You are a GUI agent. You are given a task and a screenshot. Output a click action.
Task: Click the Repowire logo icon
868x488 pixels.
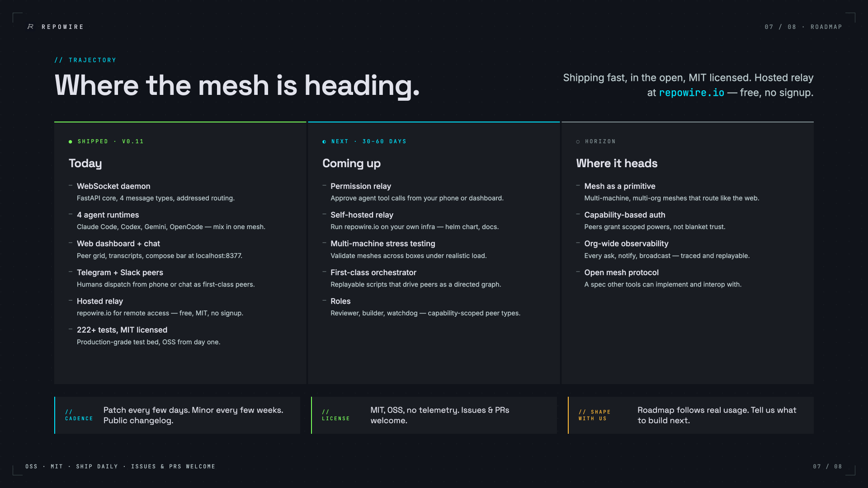coord(30,27)
